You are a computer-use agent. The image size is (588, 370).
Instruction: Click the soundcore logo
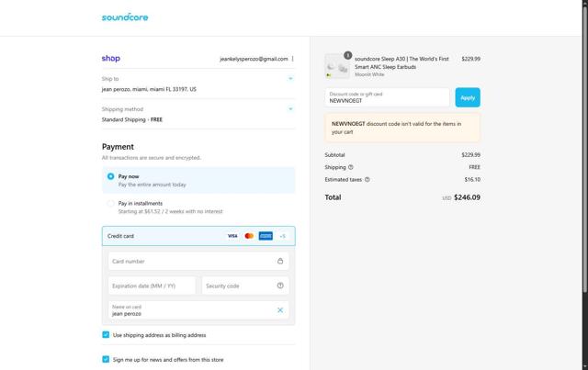(x=125, y=17)
